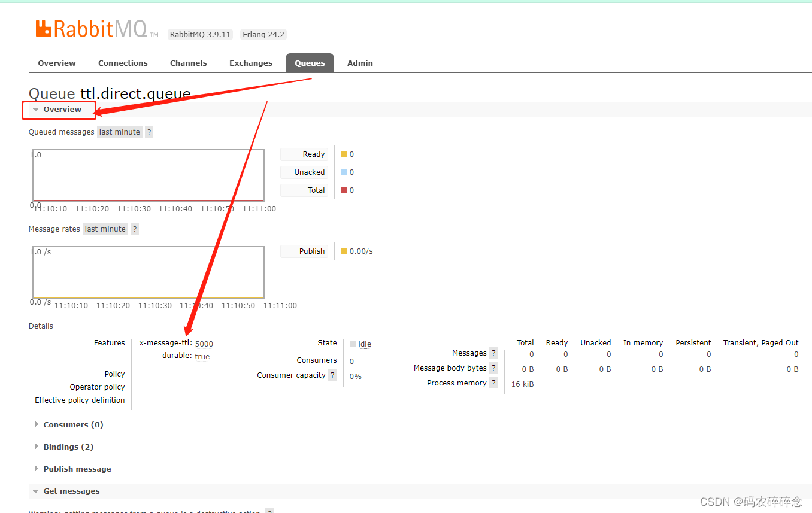This screenshot has height=513, width=812.
Task: Click the durable value true
Action: 202,357
